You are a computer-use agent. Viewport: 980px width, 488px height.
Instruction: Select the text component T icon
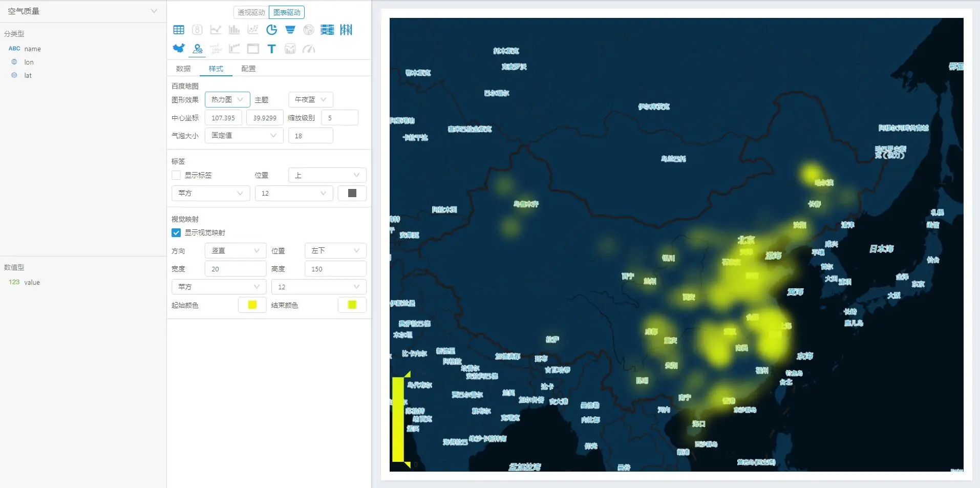(x=271, y=49)
